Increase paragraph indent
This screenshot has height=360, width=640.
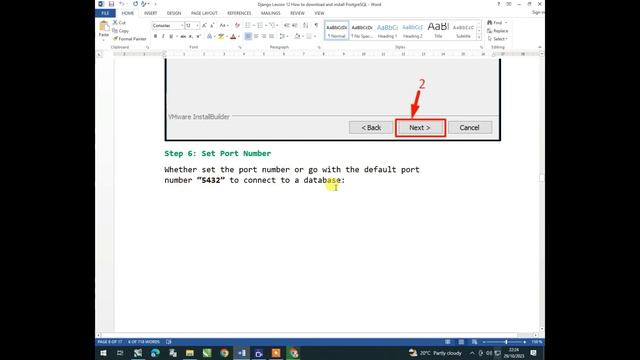[x=295, y=25]
